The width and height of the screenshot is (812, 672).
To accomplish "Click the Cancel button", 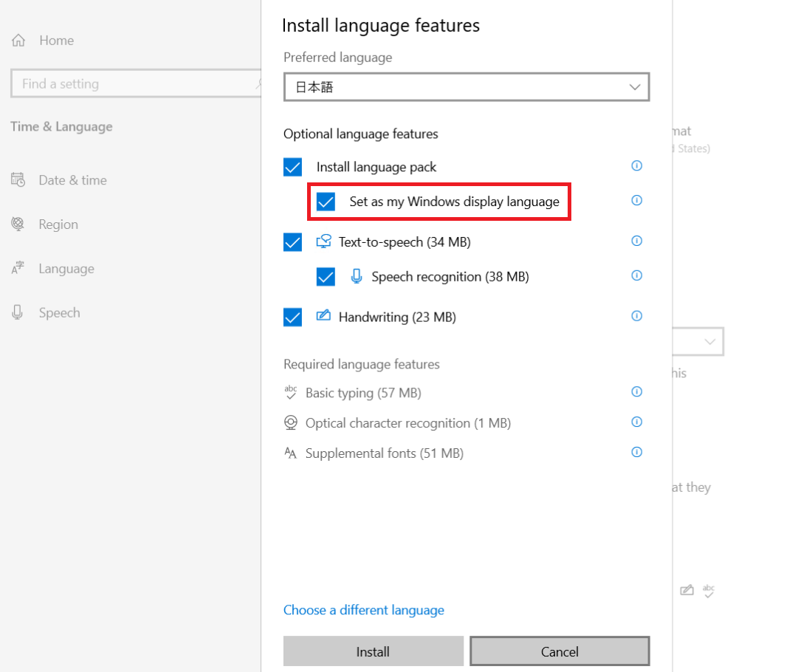I will pos(560,651).
